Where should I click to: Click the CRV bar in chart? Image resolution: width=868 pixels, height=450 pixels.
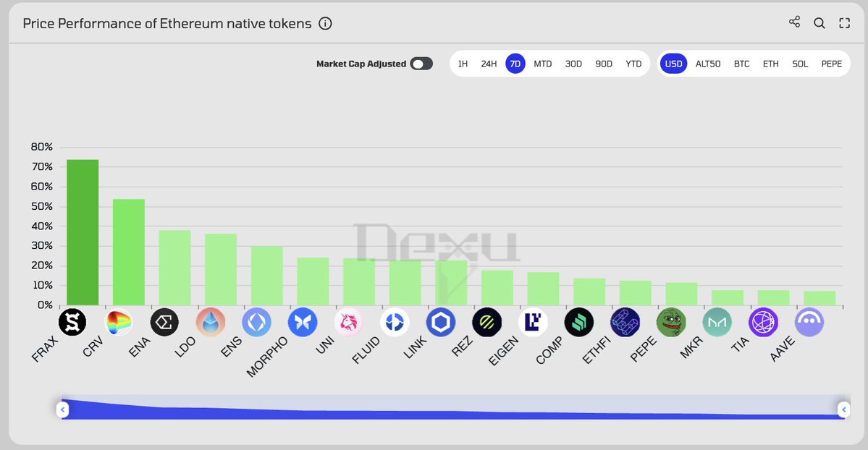[x=128, y=252]
